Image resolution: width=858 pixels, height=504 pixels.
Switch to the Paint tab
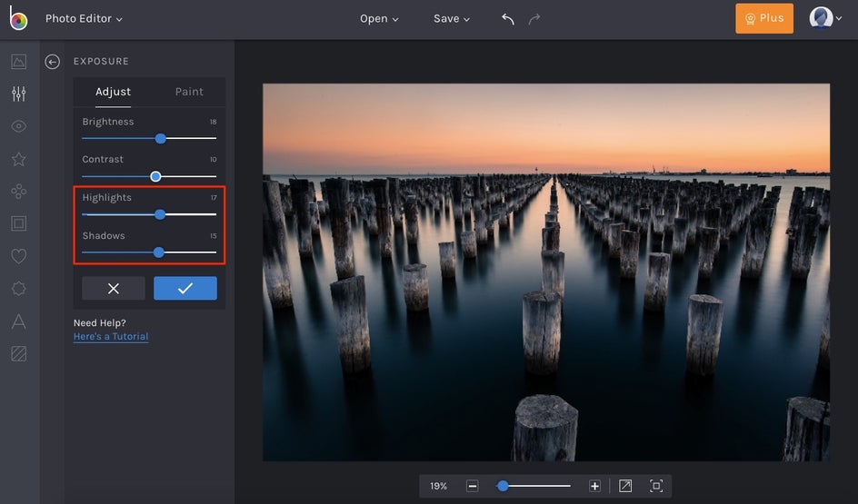coord(189,92)
